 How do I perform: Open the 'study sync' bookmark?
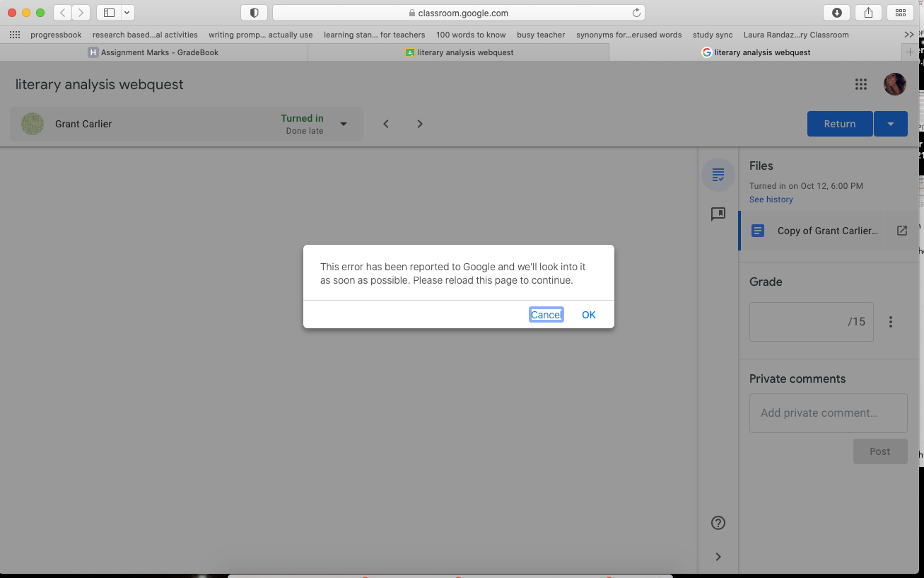(x=713, y=35)
